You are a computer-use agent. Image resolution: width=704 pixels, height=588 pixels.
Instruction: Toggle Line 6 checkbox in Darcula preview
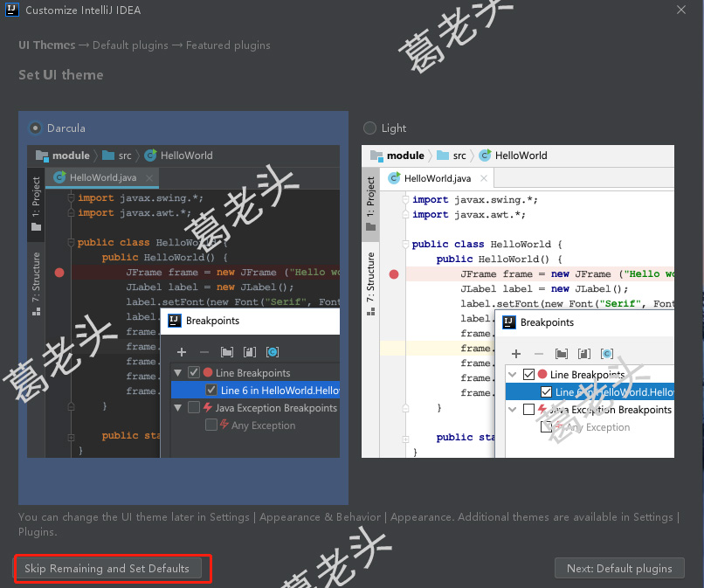[x=211, y=390]
